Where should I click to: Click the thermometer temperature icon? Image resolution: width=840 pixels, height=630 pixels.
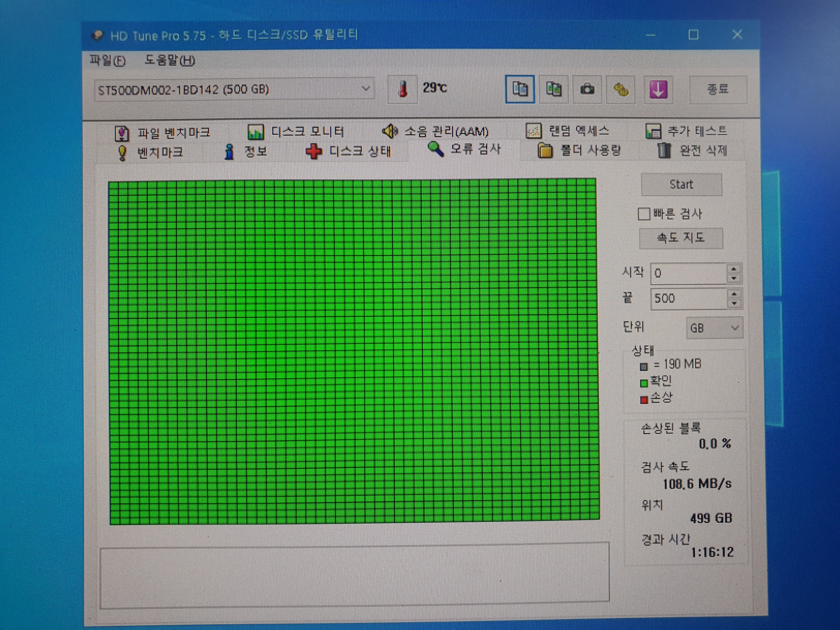(403, 89)
